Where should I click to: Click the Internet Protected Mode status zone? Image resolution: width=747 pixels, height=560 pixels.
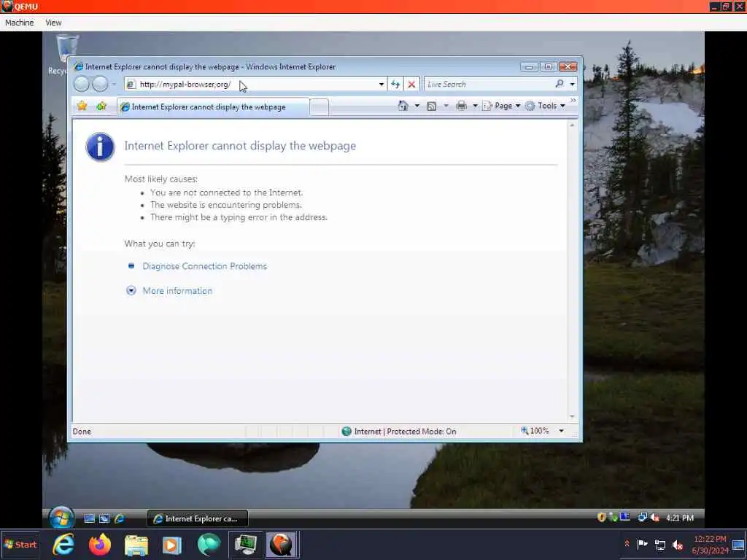tap(399, 432)
